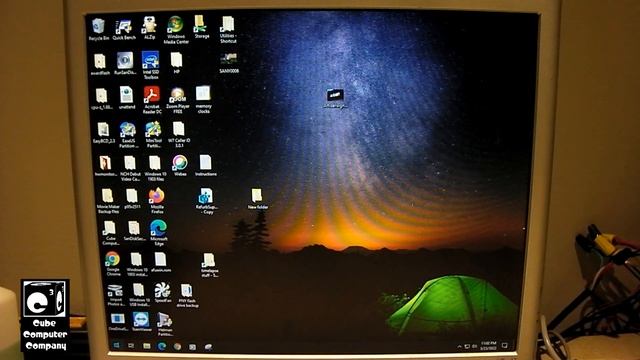
Task: Select the cpu-z folder icon
Action: tap(101, 99)
